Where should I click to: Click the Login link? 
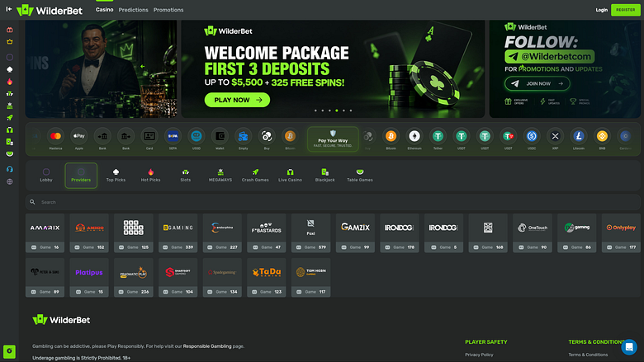point(601,10)
